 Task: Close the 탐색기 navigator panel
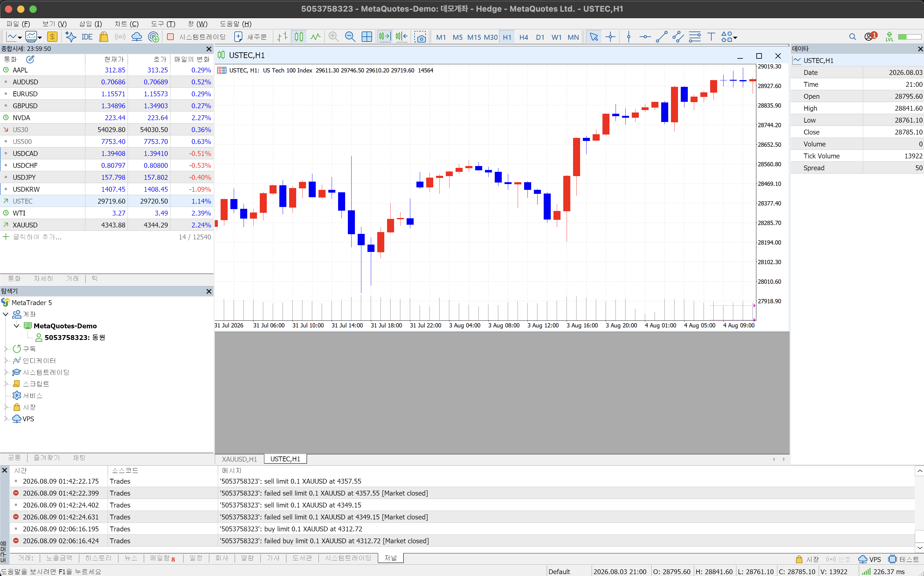[209, 291]
